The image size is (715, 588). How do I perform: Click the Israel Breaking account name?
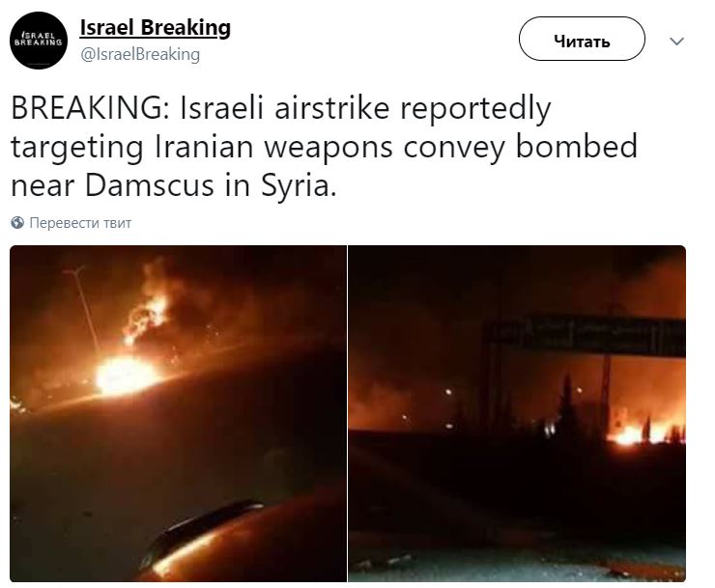[x=155, y=27]
